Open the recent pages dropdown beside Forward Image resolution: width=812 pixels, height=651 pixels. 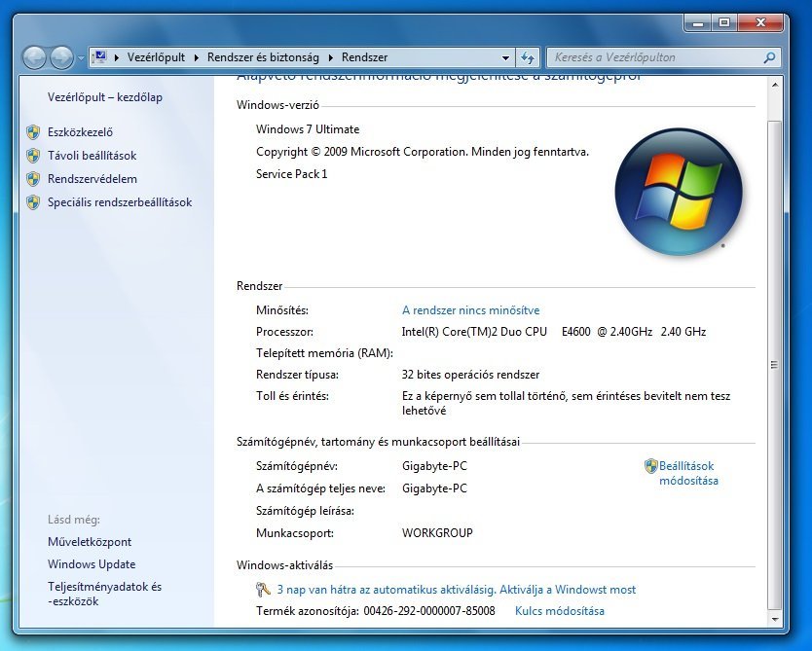coord(81,58)
